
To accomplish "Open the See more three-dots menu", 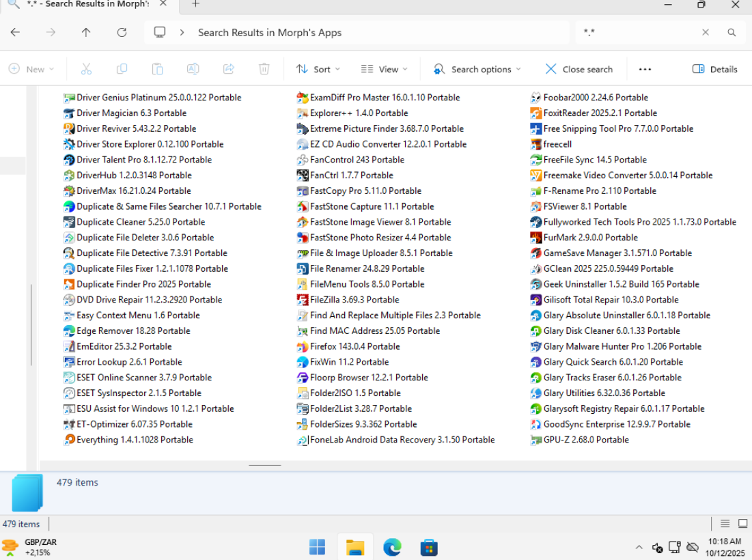I will click(x=645, y=69).
